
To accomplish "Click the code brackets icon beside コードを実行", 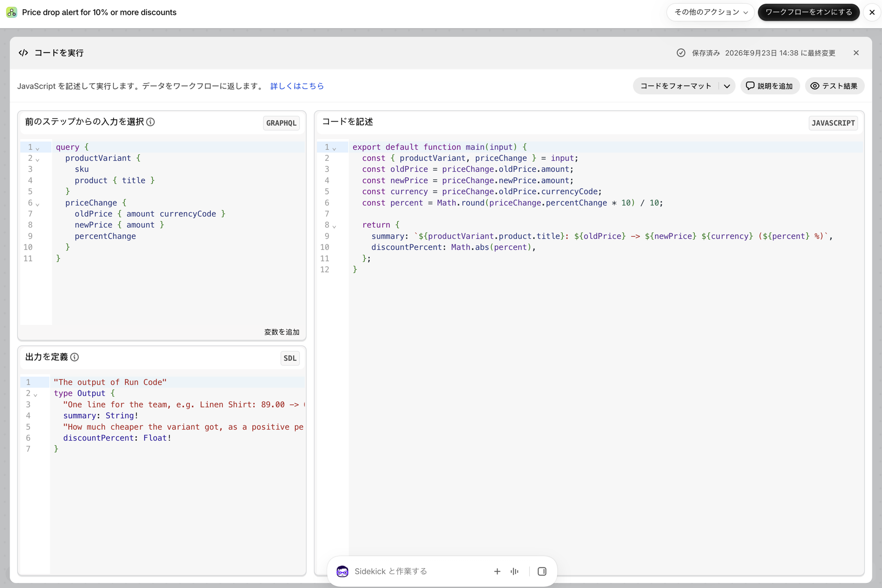I will (23, 53).
